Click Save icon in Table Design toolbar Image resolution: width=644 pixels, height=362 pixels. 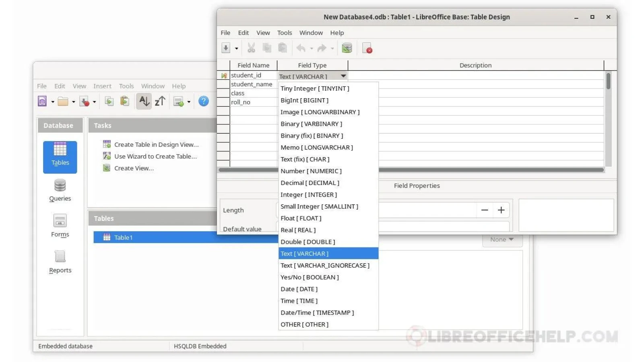[x=226, y=48]
